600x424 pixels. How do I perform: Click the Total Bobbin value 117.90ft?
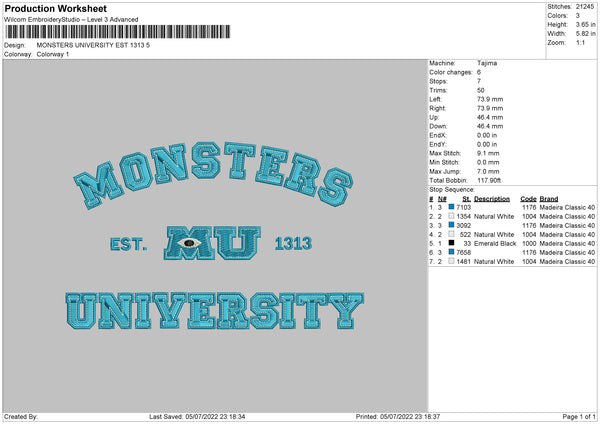pyautogui.click(x=489, y=180)
